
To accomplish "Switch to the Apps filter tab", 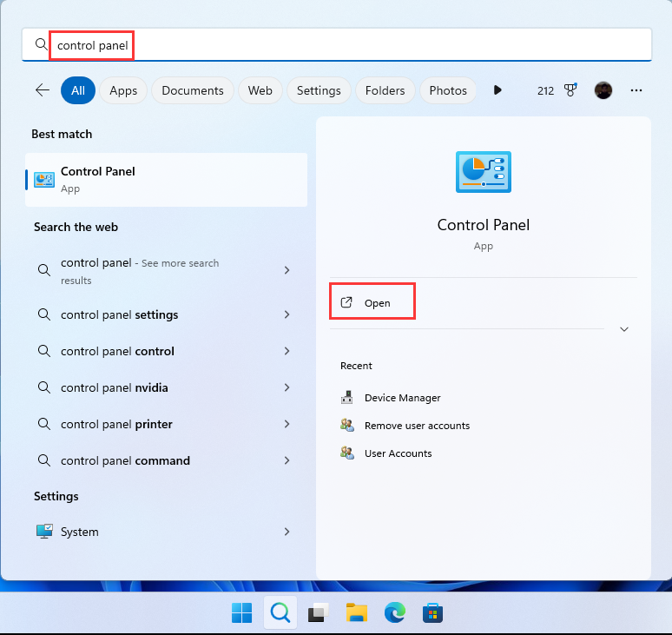I will (123, 90).
